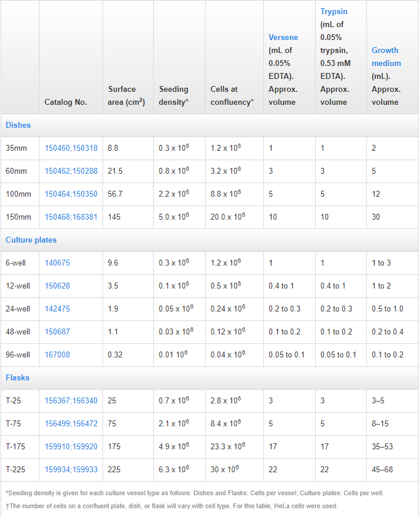Image resolution: width=420 pixels, height=517 pixels.
Task: Select the 12-well row label
Action: click(18, 286)
